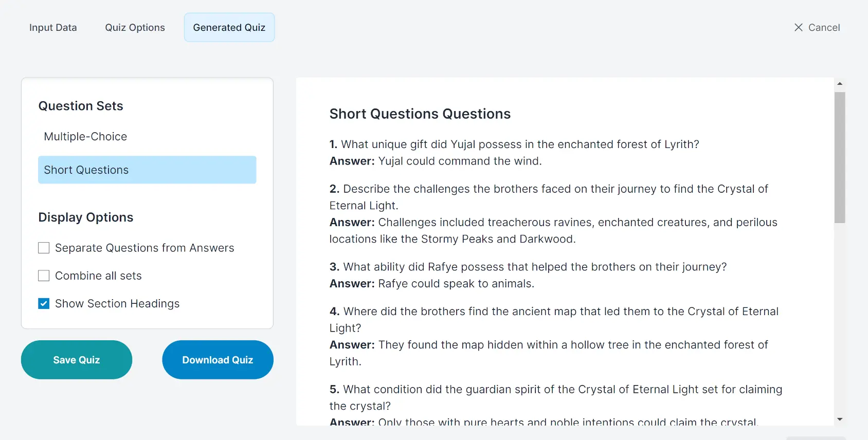Click the scrollbar track below the thumb
The image size is (868, 440).
(x=840, y=319)
